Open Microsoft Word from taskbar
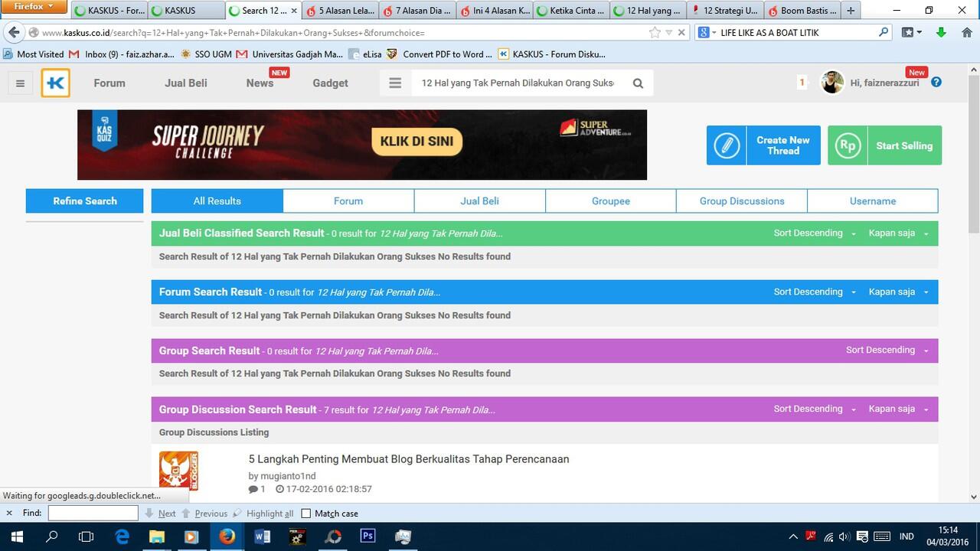The width and height of the screenshot is (980, 551). (x=262, y=536)
